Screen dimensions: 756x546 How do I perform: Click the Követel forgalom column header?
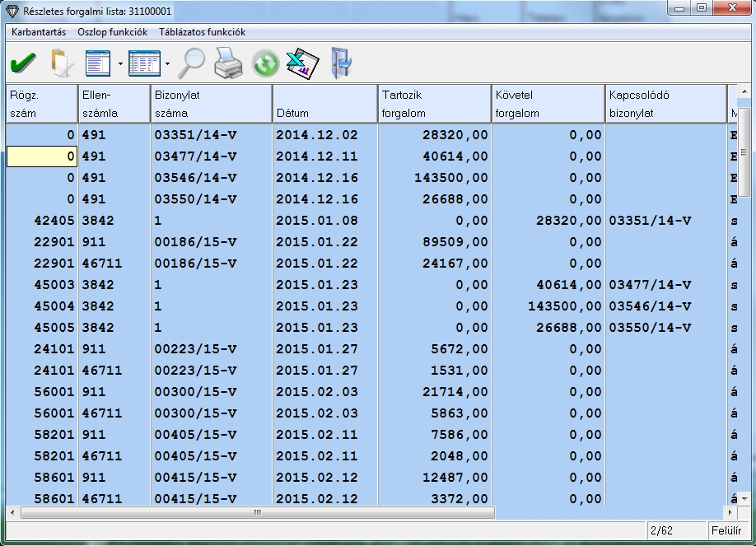pos(548,104)
